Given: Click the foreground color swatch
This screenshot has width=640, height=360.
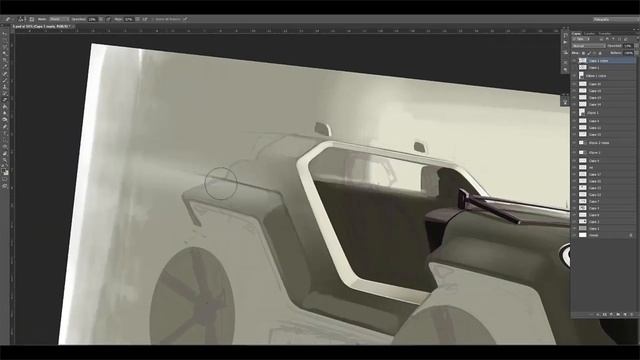Looking at the screenshot, I should pos(4,169).
